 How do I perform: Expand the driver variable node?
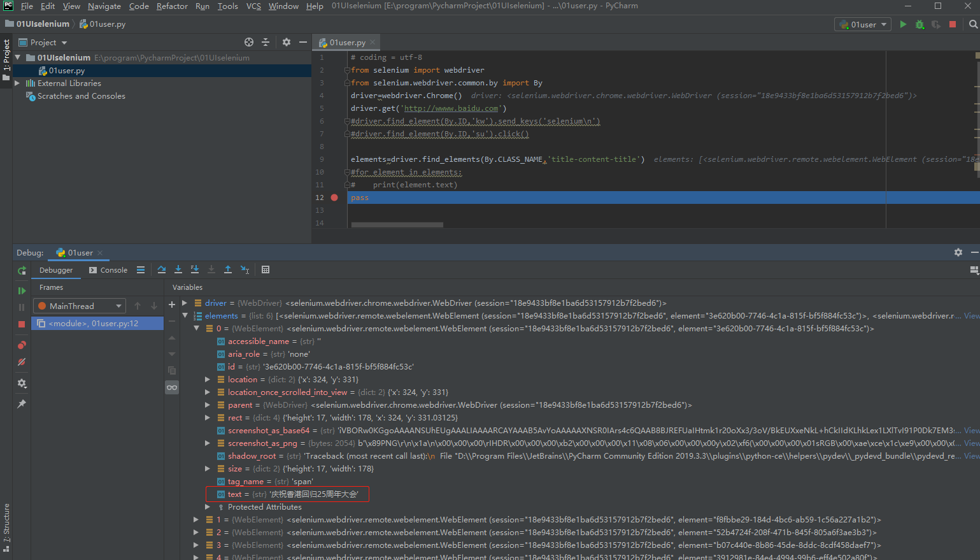click(x=185, y=303)
